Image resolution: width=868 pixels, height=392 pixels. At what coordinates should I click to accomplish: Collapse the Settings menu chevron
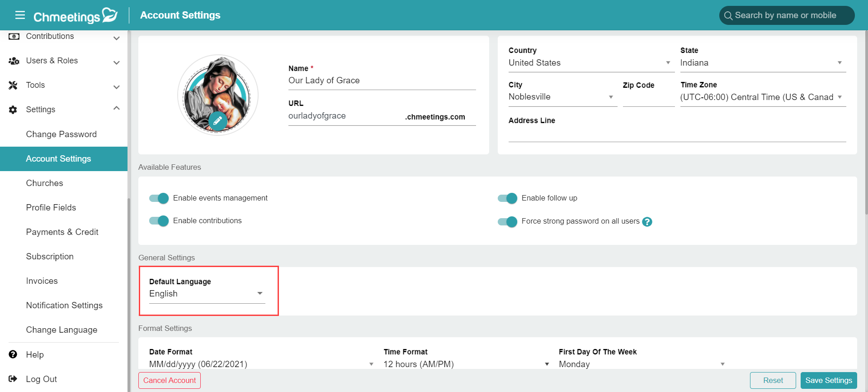pyautogui.click(x=117, y=108)
